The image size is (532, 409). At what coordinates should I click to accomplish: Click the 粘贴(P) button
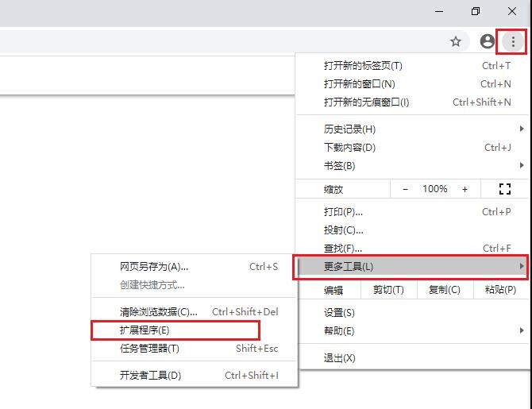click(499, 290)
